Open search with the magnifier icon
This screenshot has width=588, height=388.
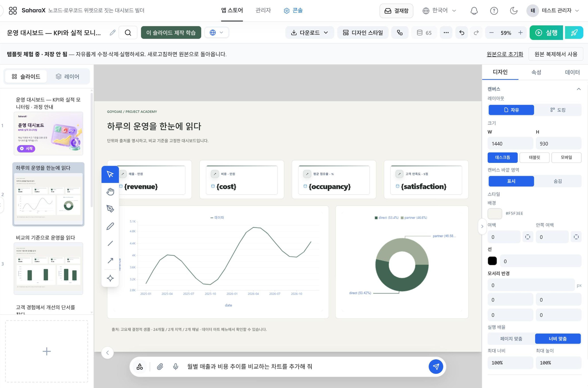pos(128,33)
